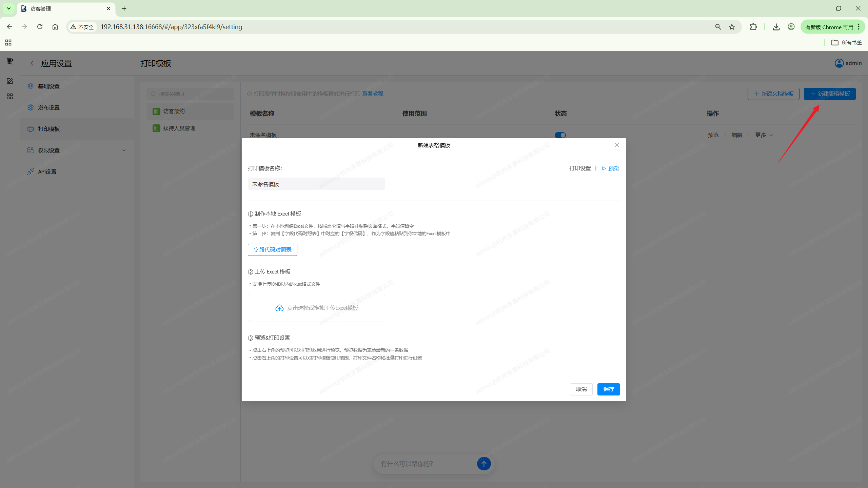Click the 打印模板名称 input field
Image resolution: width=868 pixels, height=488 pixels.
click(x=316, y=184)
